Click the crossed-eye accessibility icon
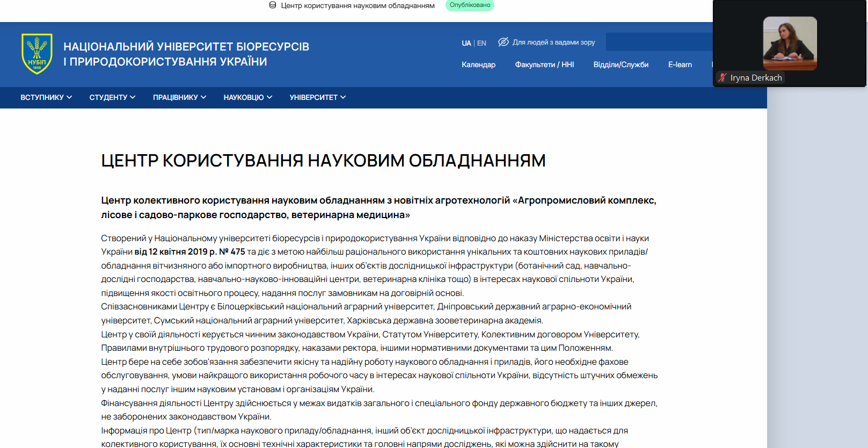The height and width of the screenshot is (448, 868). 503,42
